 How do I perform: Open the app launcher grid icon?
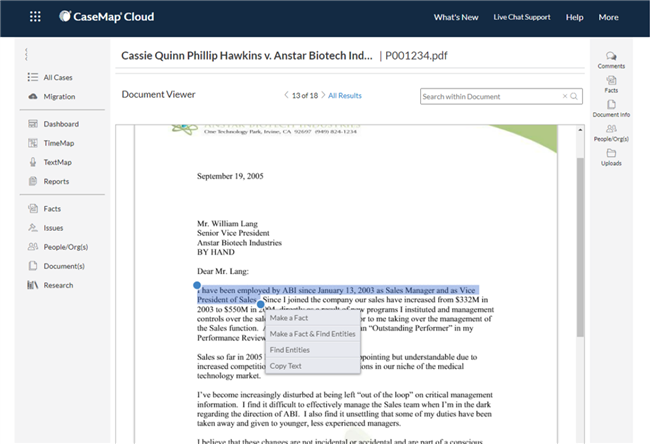click(35, 17)
